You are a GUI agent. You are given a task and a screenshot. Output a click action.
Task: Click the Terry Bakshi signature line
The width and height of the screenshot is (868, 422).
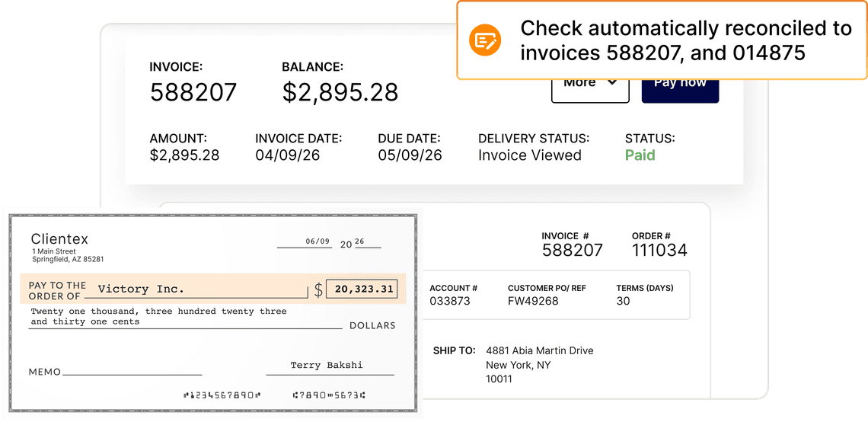(x=327, y=366)
